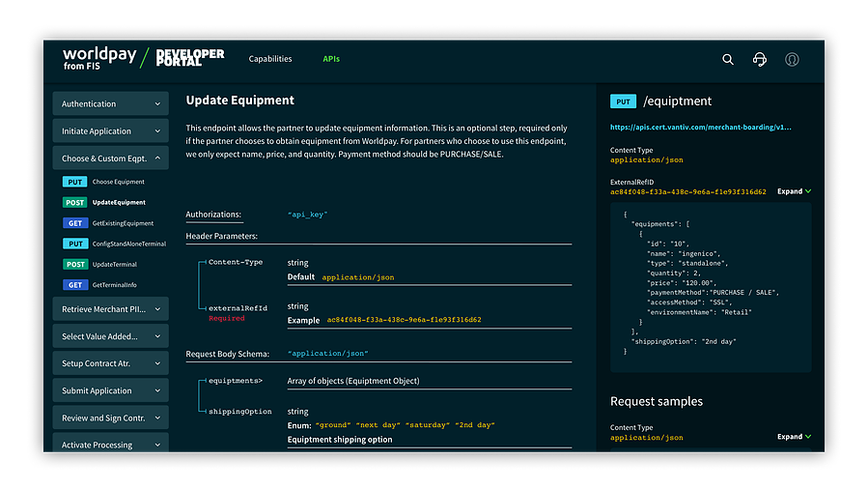
Task: Click the "ground" enum value
Action: (333, 425)
